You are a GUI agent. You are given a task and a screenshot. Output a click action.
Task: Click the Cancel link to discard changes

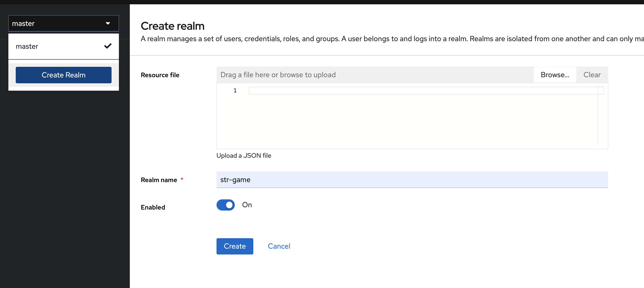(x=279, y=246)
